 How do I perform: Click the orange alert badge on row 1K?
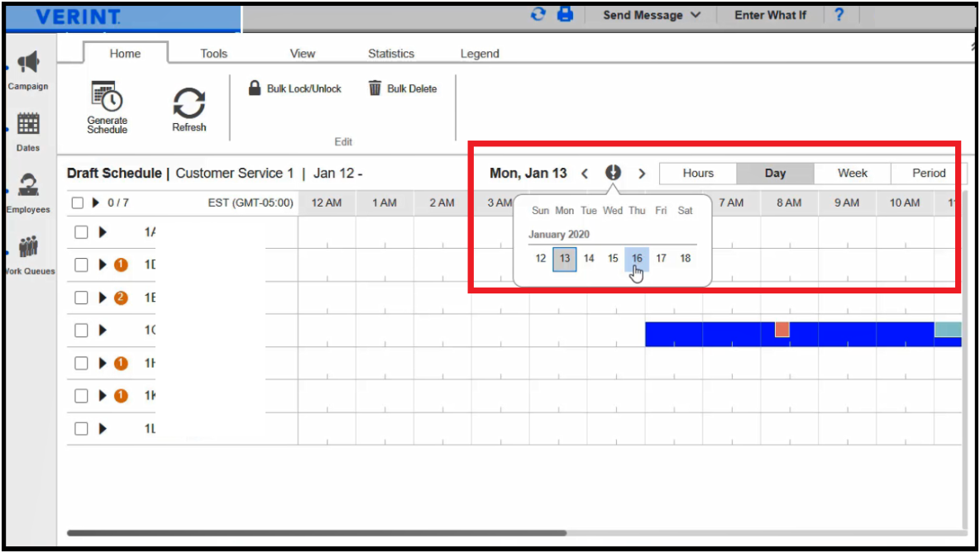click(121, 396)
